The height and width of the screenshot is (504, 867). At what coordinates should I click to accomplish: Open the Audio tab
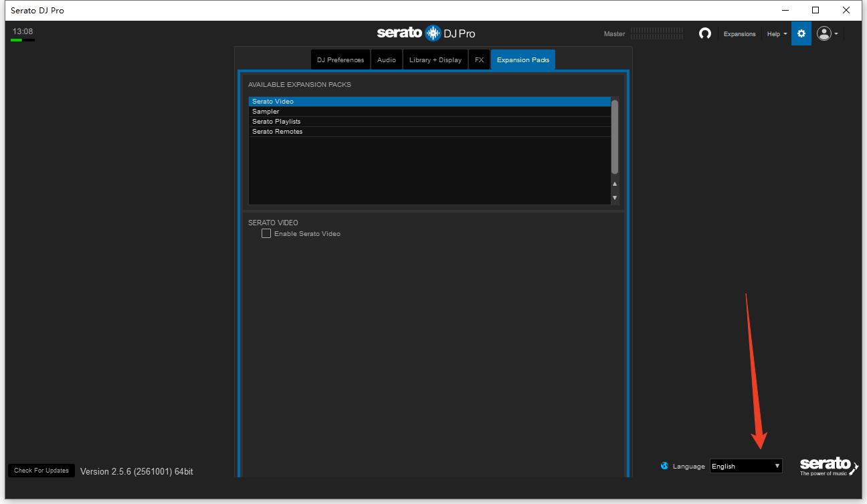(x=386, y=60)
